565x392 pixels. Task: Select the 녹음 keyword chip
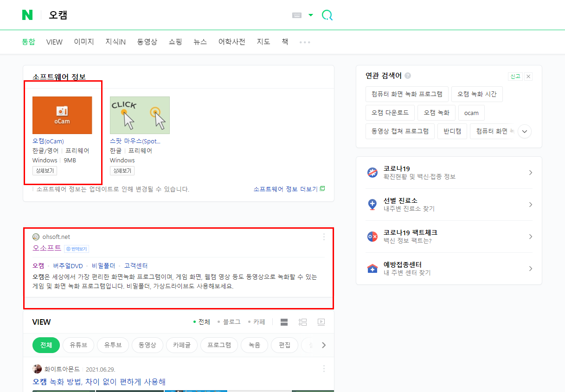(255, 345)
